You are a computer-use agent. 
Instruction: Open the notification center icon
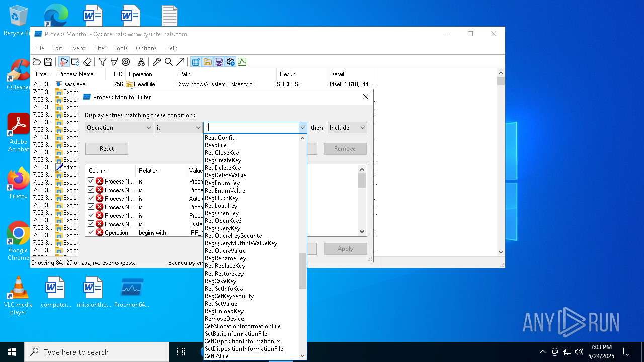(627, 352)
